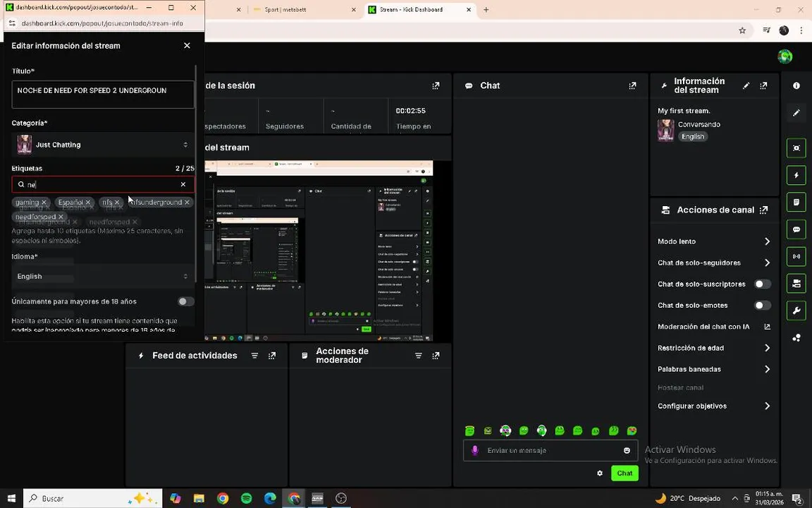The height and width of the screenshot is (508, 812).
Task: Click the Enviar un mensaje chat input
Action: pos(550,450)
